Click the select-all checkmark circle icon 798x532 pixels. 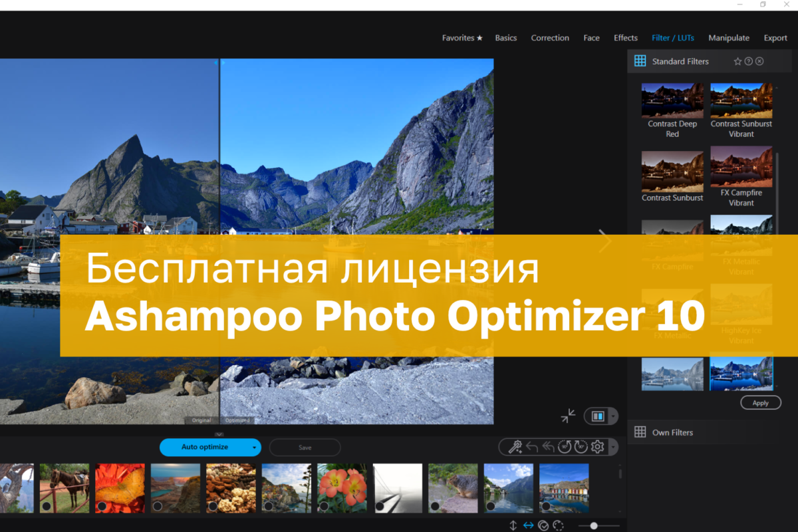point(544,525)
